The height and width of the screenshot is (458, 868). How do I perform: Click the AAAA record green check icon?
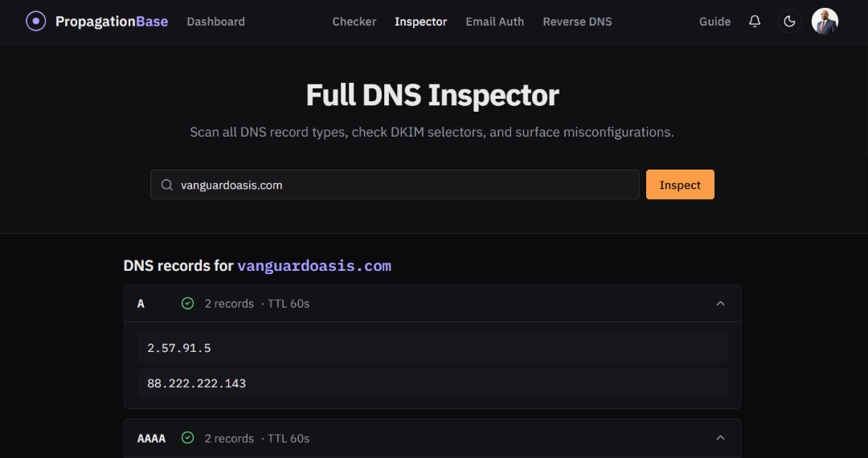[187, 438]
